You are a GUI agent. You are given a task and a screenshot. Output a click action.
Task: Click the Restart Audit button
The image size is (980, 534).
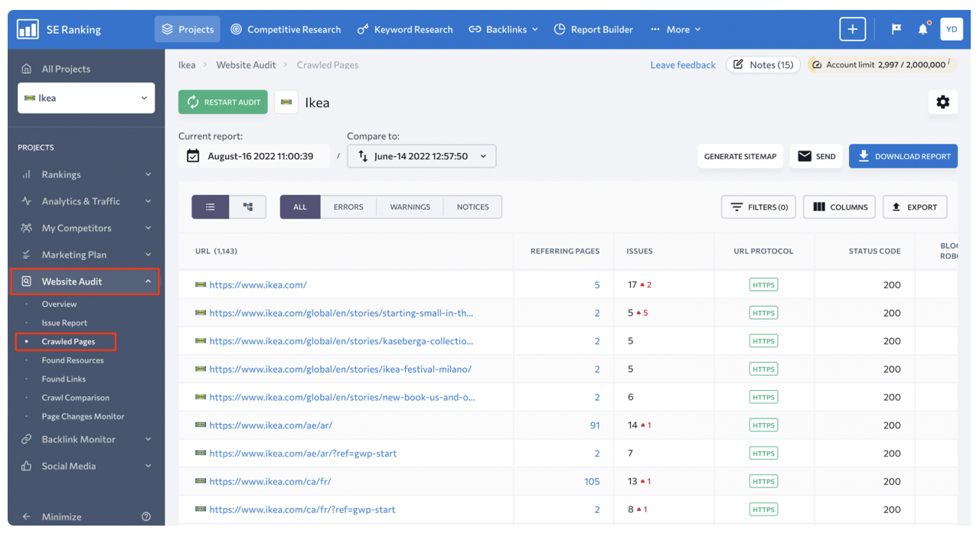click(x=223, y=102)
